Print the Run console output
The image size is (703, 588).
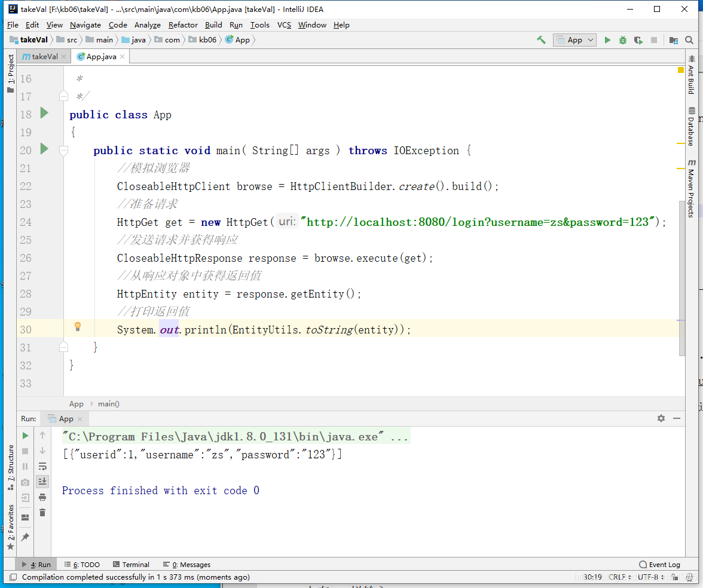pyautogui.click(x=42, y=497)
